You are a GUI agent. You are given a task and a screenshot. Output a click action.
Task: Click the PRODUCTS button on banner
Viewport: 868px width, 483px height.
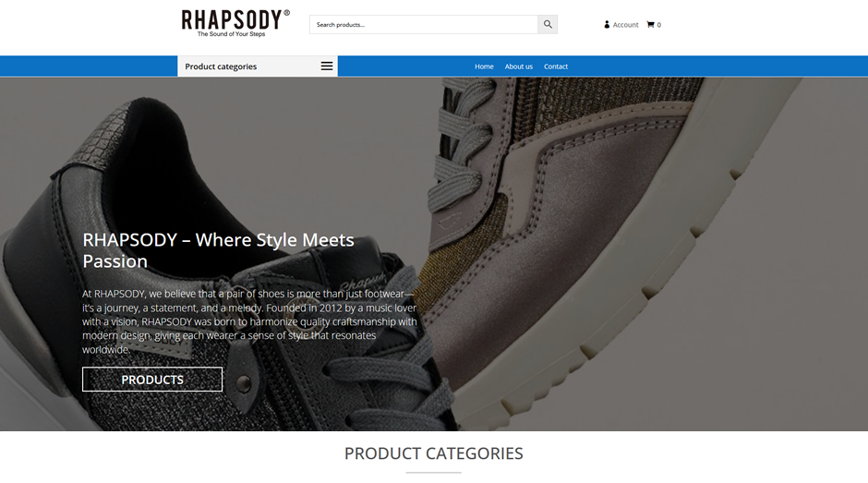(x=152, y=380)
